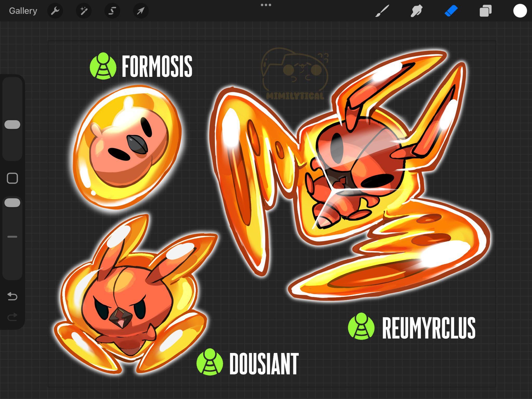Open the Adjustments magic wand menu

(84, 11)
